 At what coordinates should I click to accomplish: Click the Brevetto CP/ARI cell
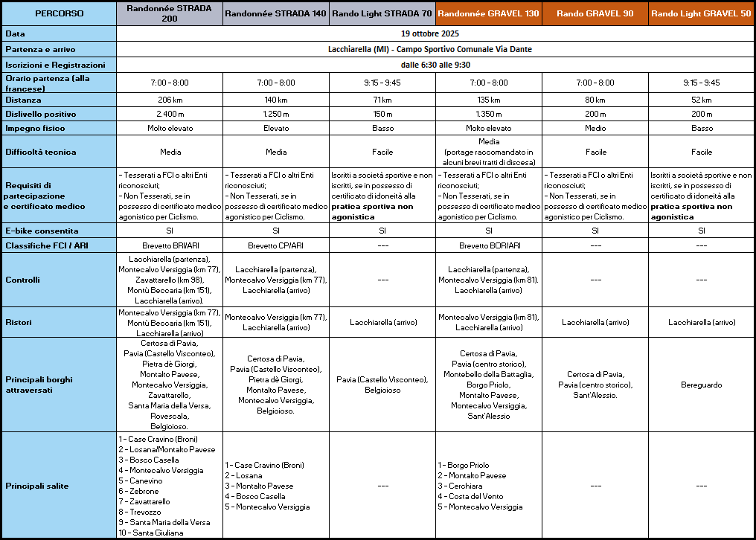click(x=275, y=245)
